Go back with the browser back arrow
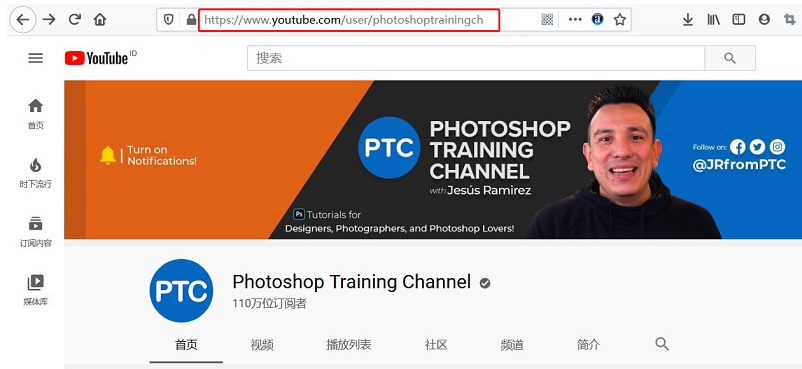 (23, 20)
